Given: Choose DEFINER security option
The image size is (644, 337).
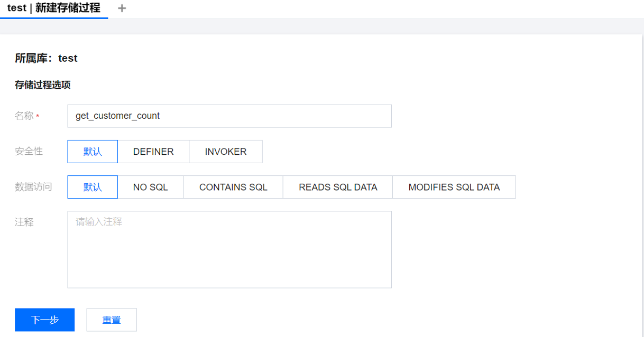Looking at the screenshot, I should [x=153, y=152].
